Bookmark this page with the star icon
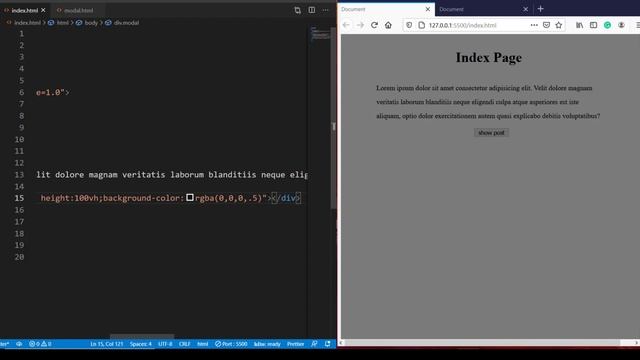This screenshot has height=360, width=640. [559, 25]
